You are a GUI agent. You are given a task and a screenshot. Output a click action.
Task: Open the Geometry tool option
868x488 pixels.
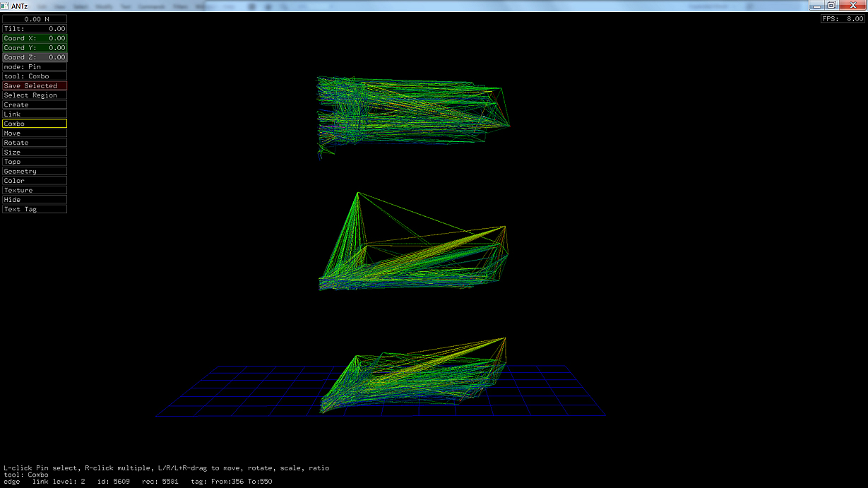tap(35, 171)
